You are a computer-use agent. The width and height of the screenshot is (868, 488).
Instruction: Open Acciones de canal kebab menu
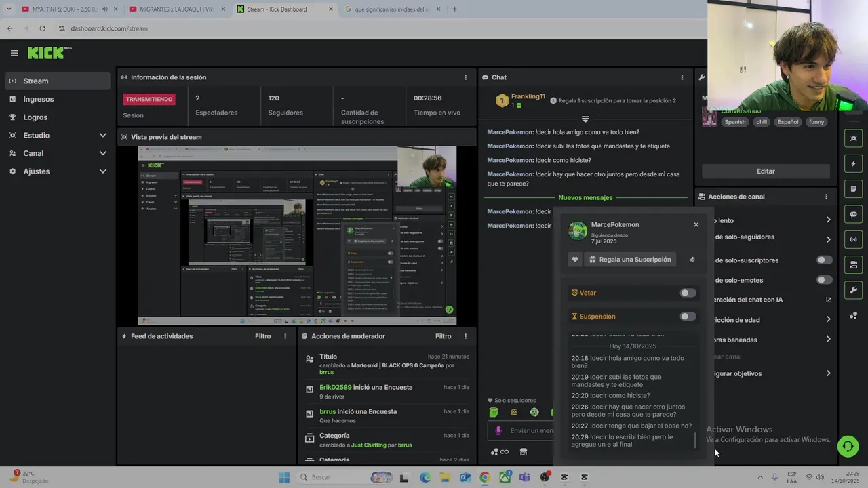(826, 197)
